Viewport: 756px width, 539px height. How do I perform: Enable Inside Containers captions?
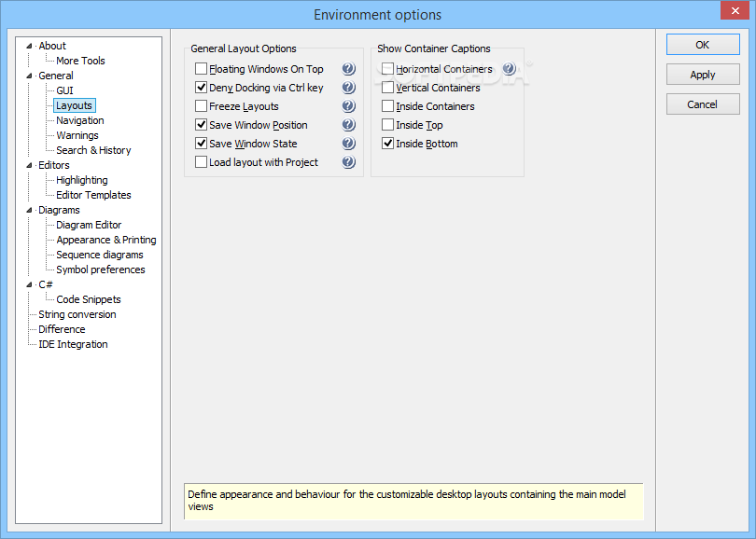[387, 106]
